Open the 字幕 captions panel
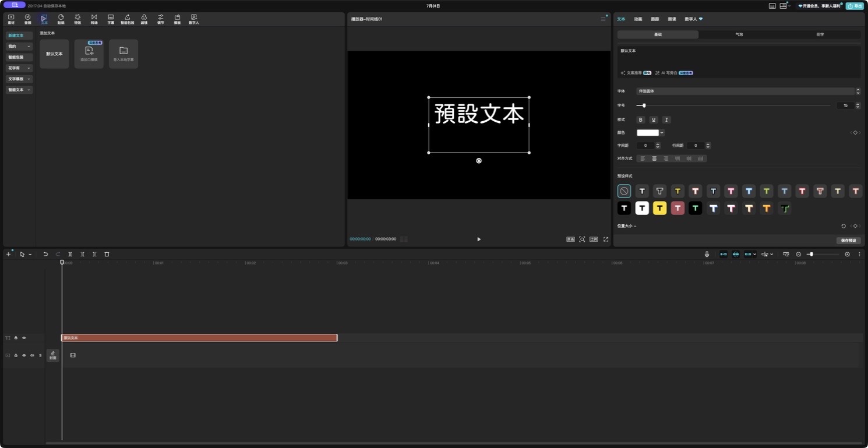This screenshot has height=448, width=868. tap(111, 19)
